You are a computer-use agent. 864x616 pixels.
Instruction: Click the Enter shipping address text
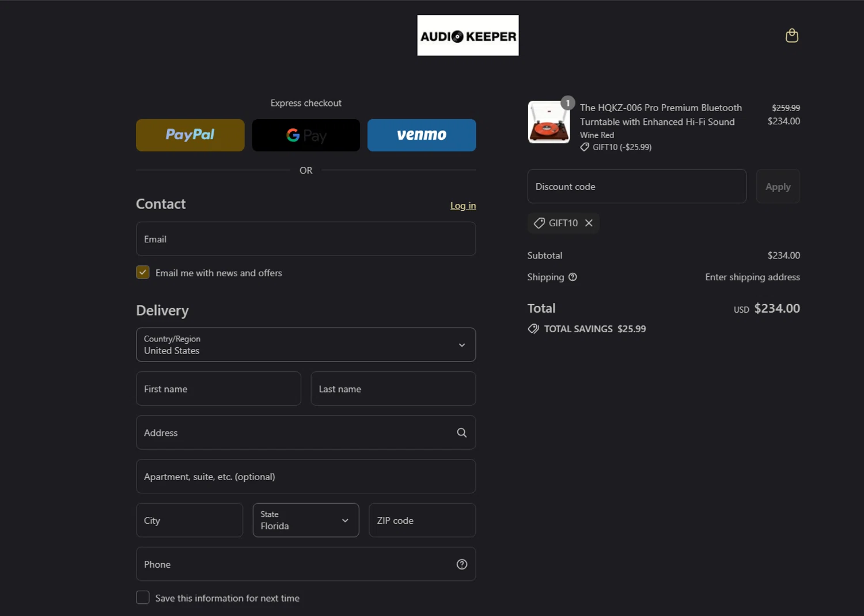752,277
